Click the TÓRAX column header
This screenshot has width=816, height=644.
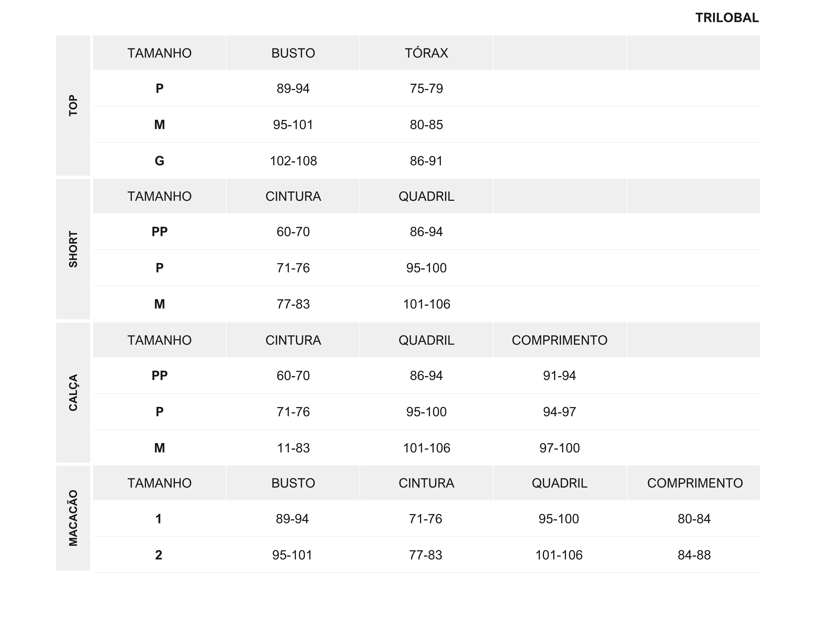426,53
